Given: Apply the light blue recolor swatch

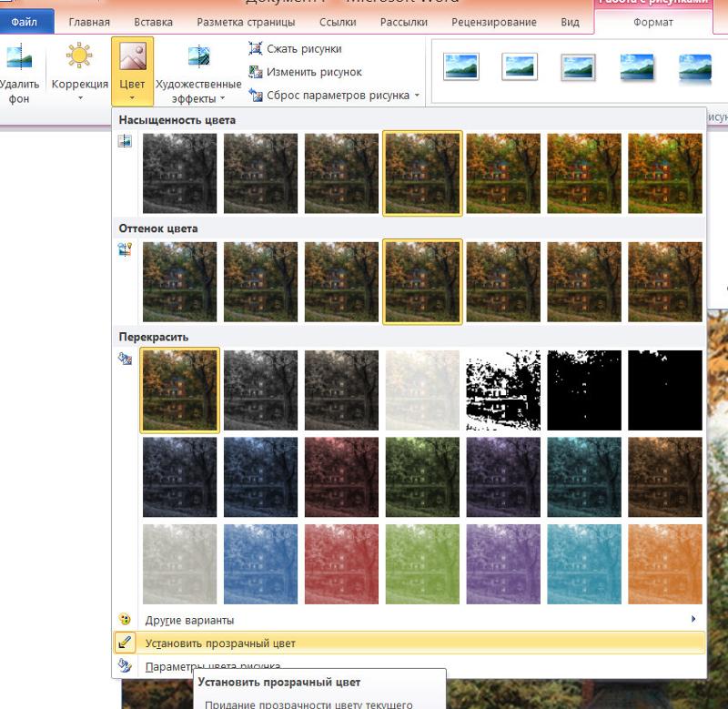Looking at the screenshot, I should [x=260, y=564].
